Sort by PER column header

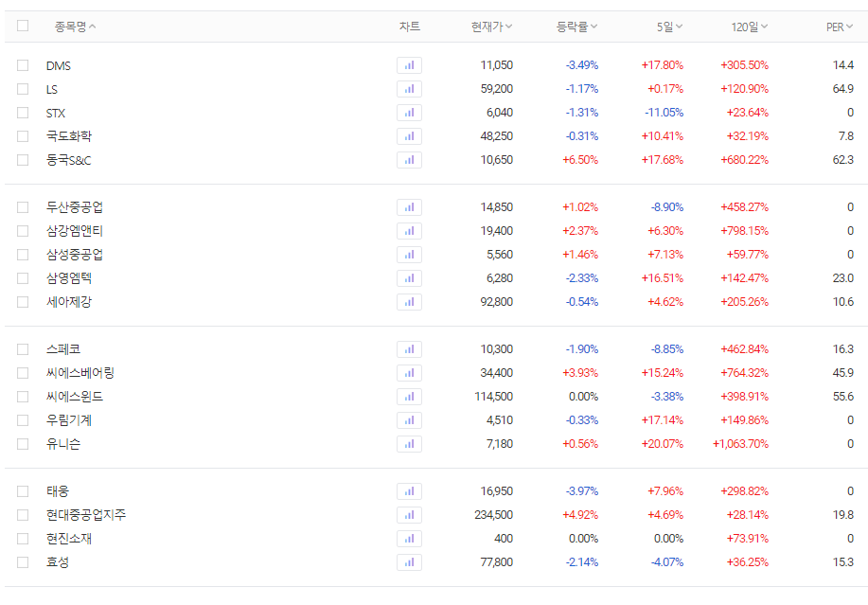point(840,27)
